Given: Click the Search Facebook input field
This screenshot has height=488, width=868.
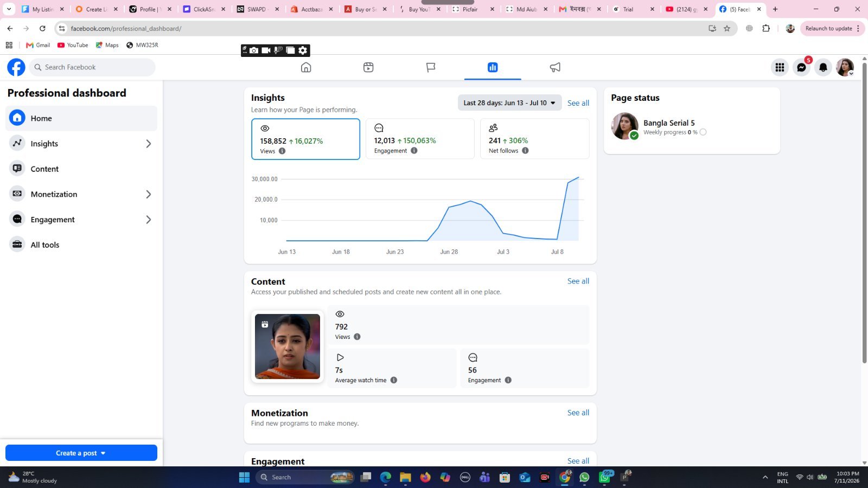Looking at the screenshot, I should [92, 67].
